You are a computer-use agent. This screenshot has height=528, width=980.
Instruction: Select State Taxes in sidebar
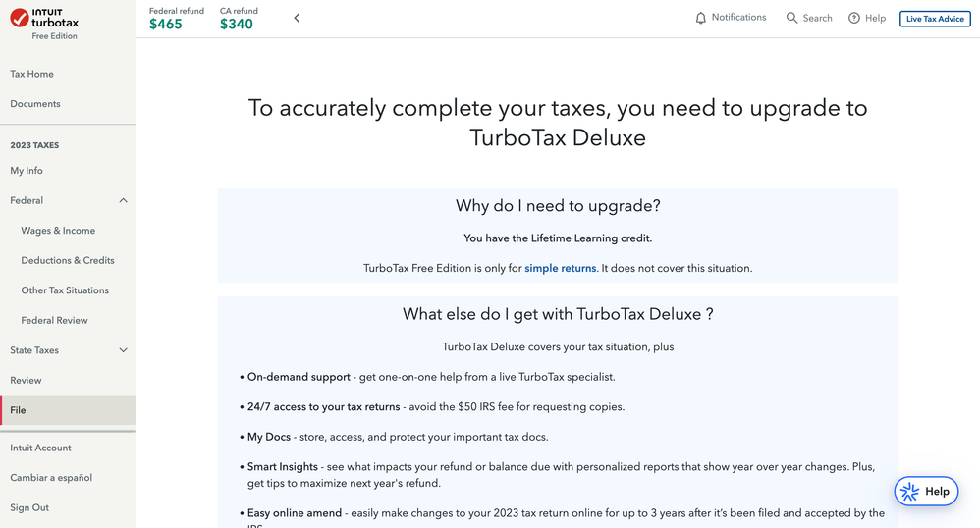[34, 350]
